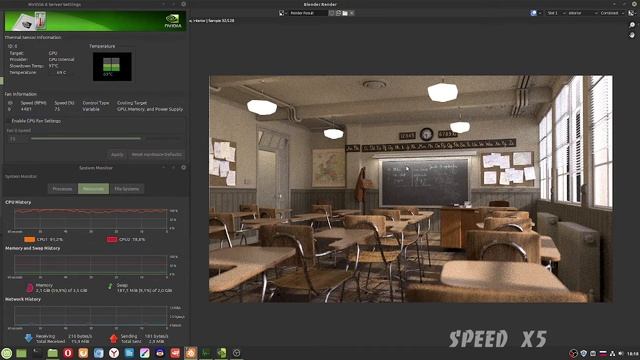The height and width of the screenshot is (360, 640).
Task: Click the render view globe icon
Action: point(533,13)
